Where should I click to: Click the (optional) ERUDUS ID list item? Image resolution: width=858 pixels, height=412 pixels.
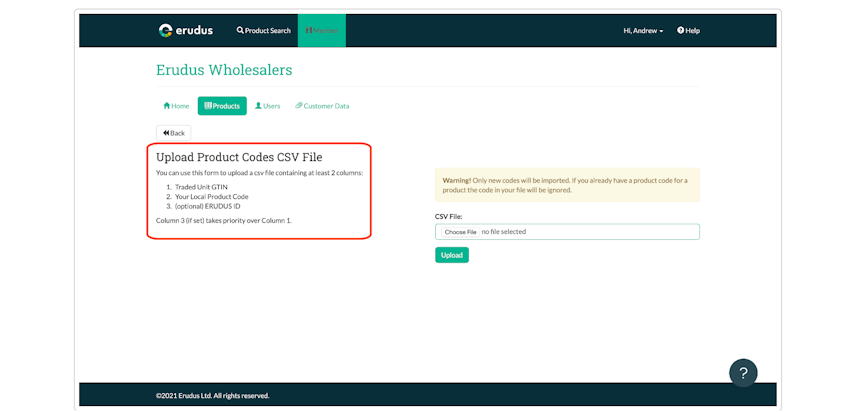(207, 206)
